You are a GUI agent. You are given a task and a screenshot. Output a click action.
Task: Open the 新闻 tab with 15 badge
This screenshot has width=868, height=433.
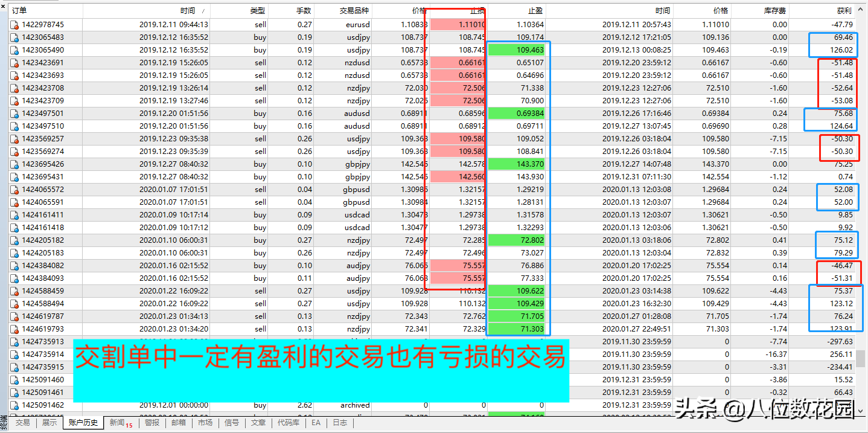121,423
